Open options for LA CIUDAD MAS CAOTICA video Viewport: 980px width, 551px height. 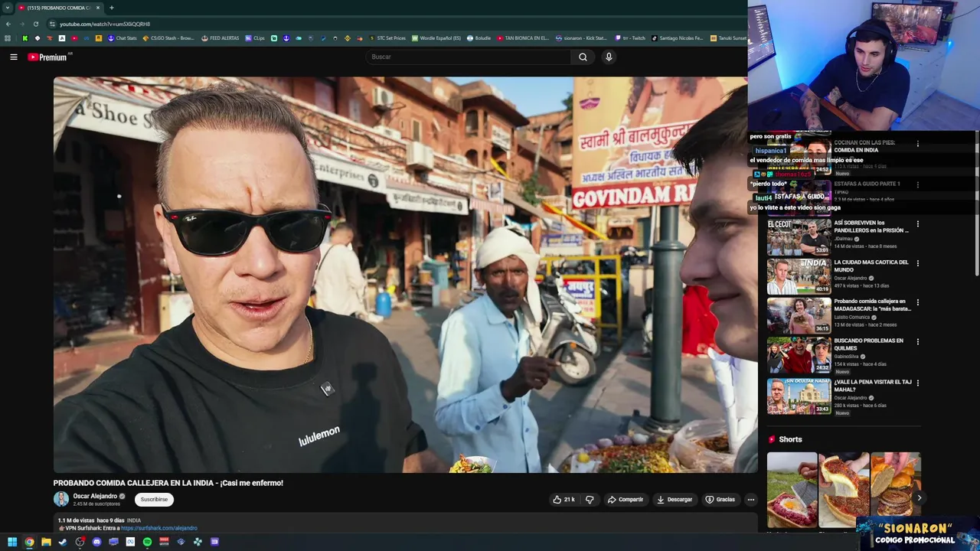tap(917, 263)
